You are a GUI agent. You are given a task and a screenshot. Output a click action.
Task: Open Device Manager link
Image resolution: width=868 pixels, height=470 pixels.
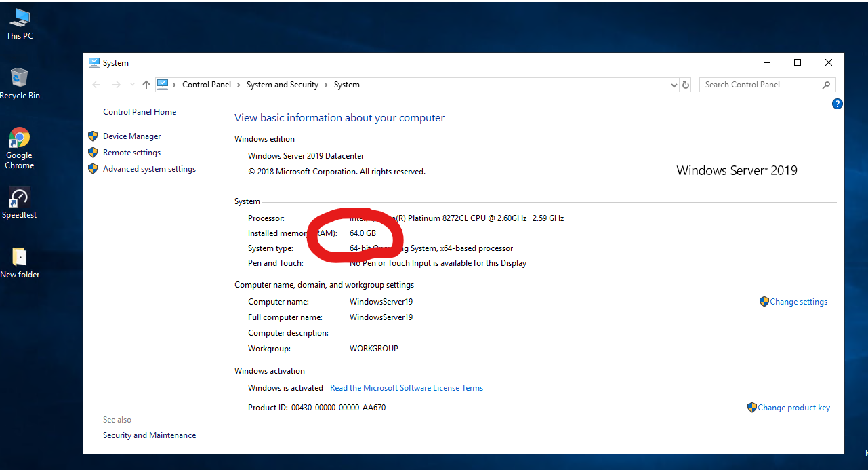click(132, 136)
